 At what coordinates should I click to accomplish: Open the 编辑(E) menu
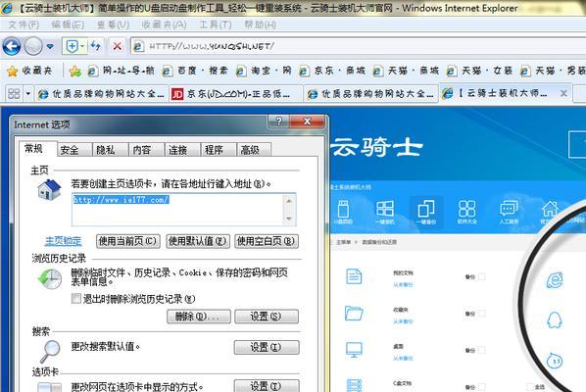click(x=68, y=25)
